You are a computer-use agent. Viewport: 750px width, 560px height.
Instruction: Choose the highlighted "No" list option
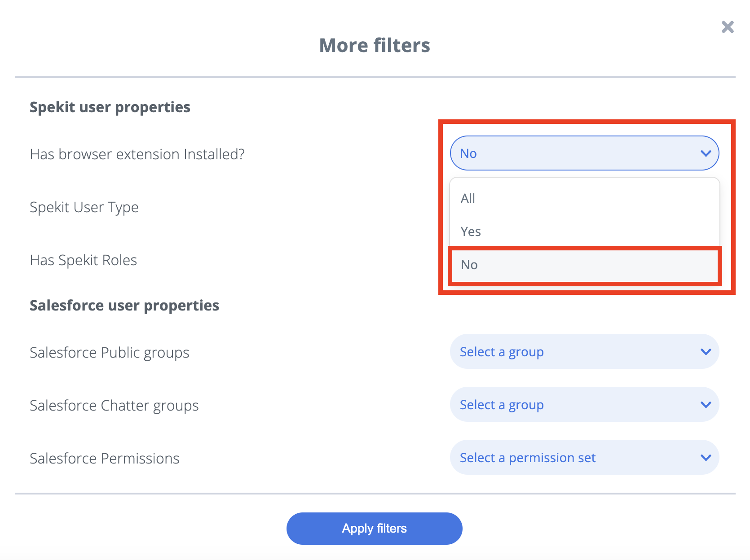click(584, 265)
